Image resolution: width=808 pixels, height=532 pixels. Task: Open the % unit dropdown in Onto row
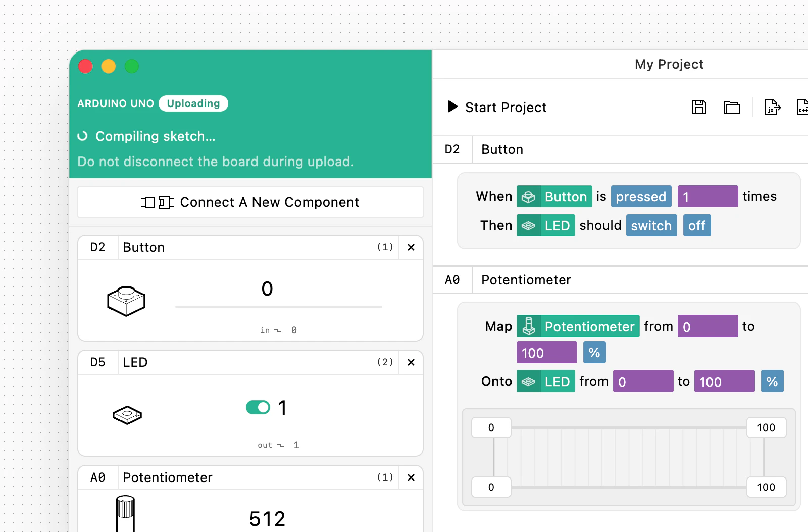pos(772,381)
